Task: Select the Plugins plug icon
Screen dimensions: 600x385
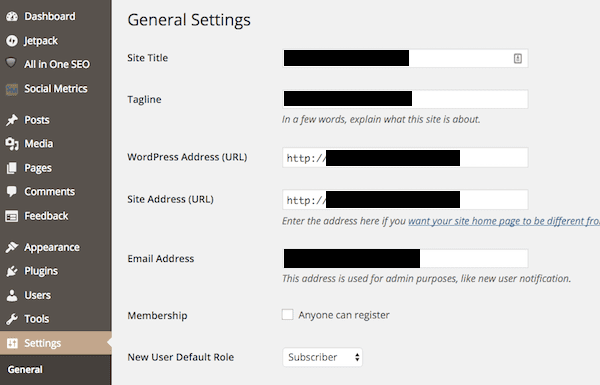Action: (12, 271)
